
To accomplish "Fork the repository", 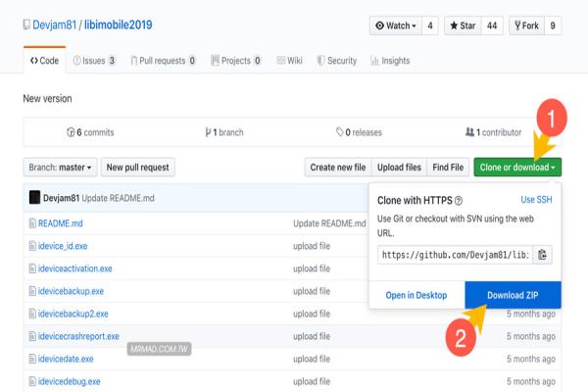I will pyautogui.click(x=526, y=25).
